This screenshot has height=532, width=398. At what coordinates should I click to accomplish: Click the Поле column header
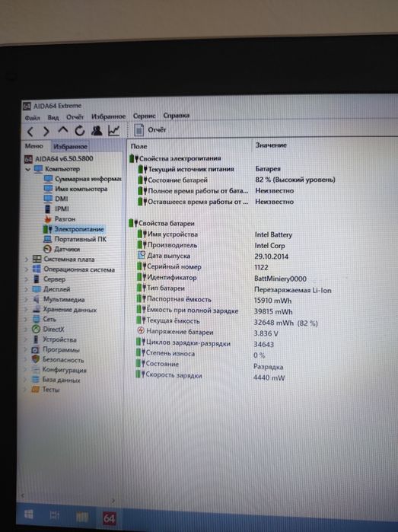point(139,146)
